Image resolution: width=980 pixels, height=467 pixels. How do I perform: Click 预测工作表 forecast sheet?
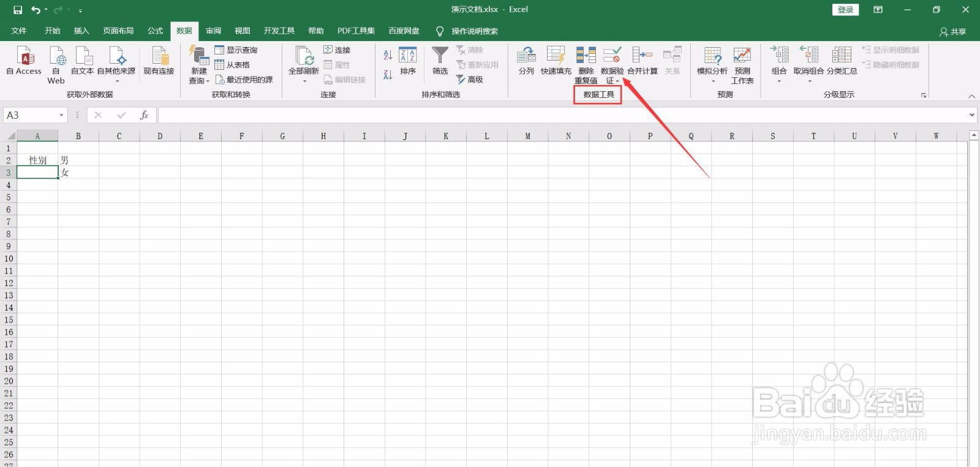742,65
